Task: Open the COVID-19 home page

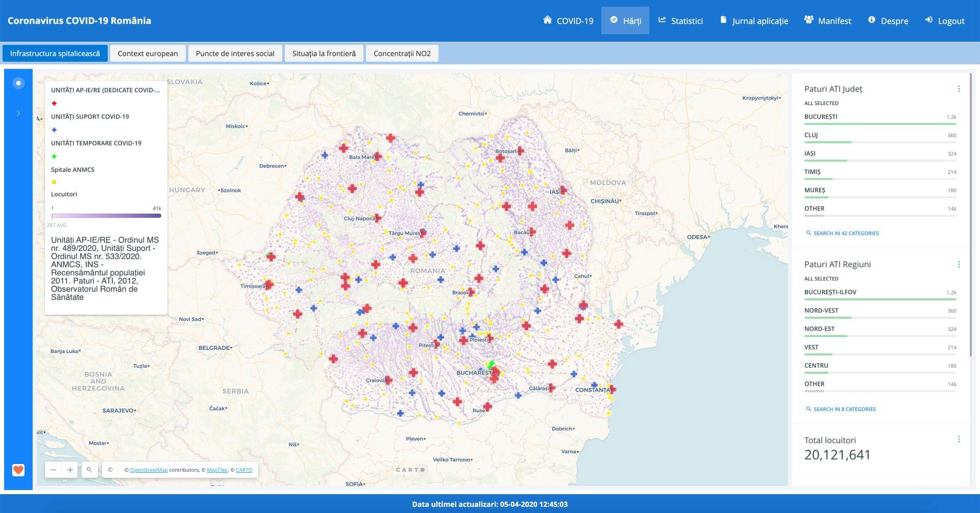Action: [568, 20]
